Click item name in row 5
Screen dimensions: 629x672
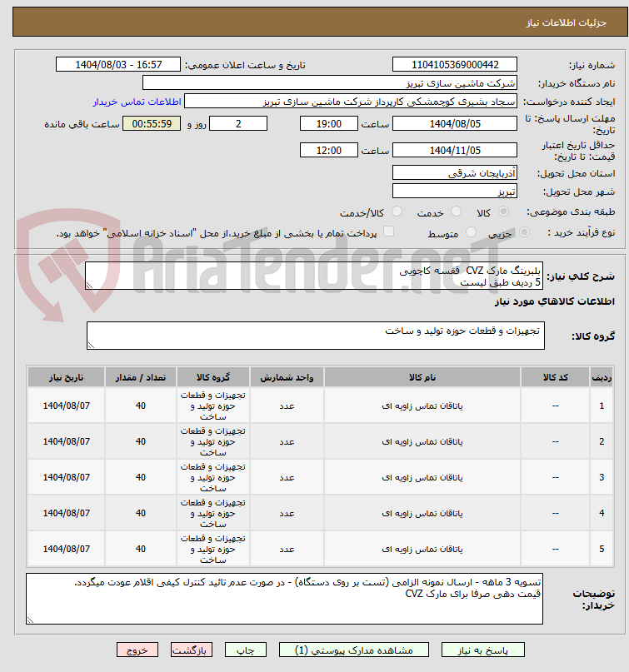click(x=422, y=549)
